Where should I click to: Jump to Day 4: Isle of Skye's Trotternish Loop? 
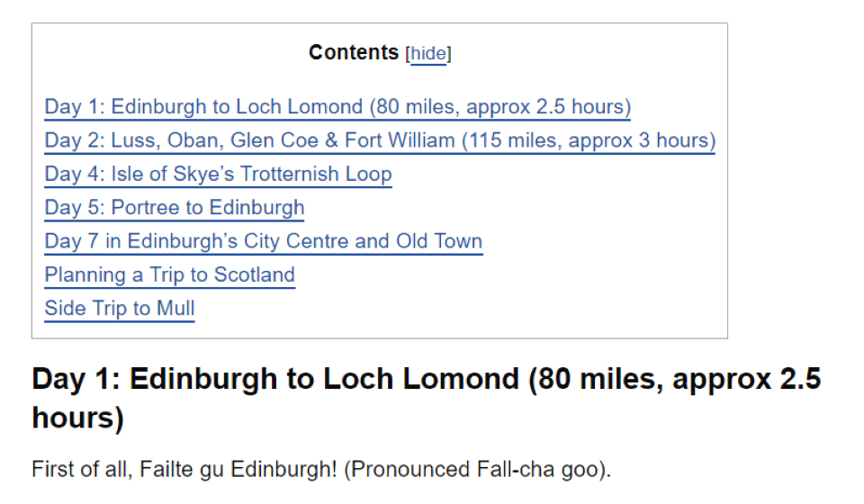pos(218,174)
